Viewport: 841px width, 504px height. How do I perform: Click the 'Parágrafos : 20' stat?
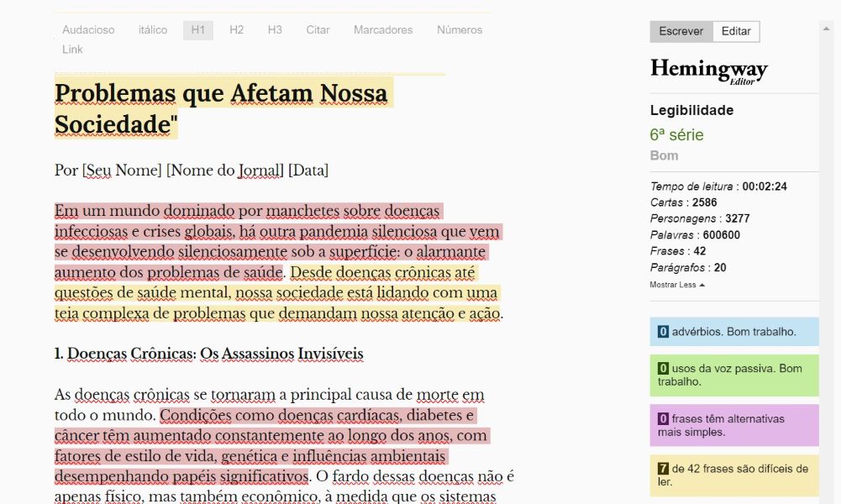(x=688, y=268)
